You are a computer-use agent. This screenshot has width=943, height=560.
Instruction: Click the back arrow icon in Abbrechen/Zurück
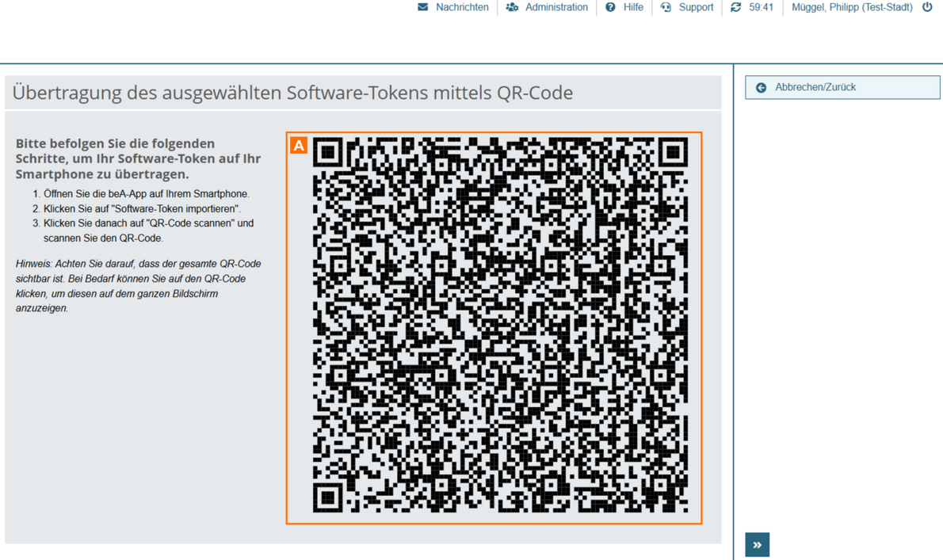click(x=761, y=88)
